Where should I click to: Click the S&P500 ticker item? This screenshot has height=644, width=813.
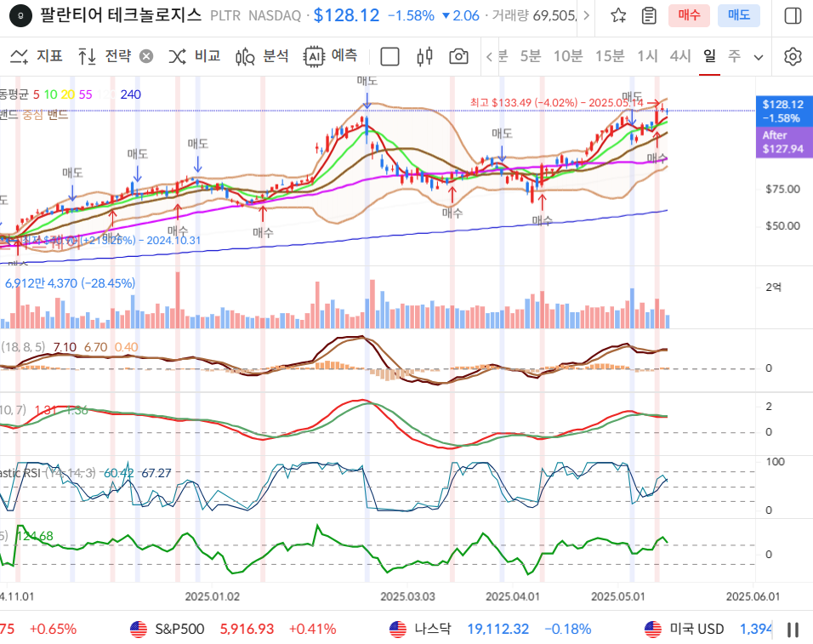click(x=233, y=629)
